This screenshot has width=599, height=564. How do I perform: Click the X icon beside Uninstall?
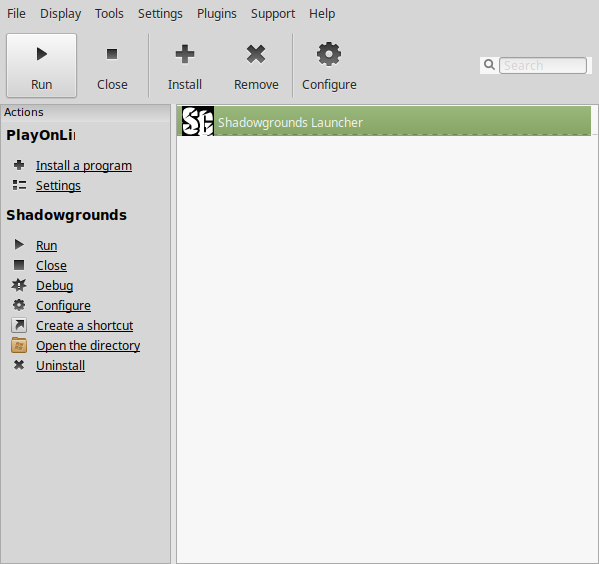[x=19, y=365]
